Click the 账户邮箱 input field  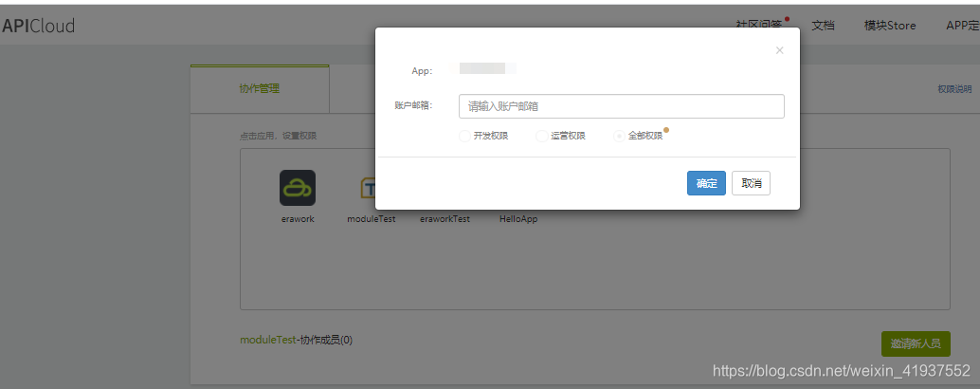tap(621, 106)
